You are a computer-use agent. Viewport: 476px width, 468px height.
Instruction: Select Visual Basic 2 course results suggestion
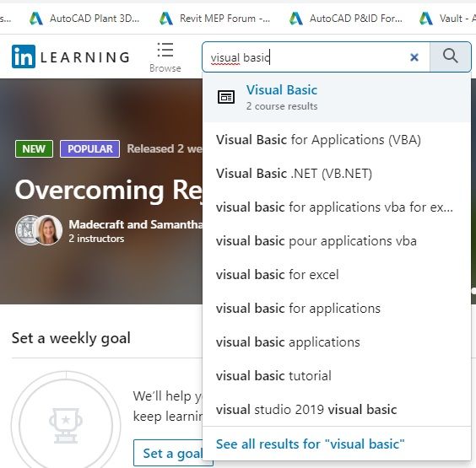pyautogui.click(x=337, y=97)
